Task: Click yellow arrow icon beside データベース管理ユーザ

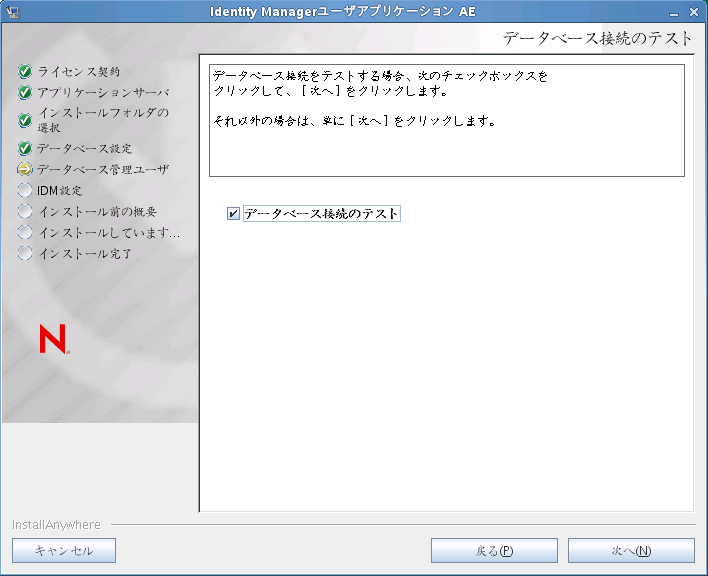Action: coord(25,169)
